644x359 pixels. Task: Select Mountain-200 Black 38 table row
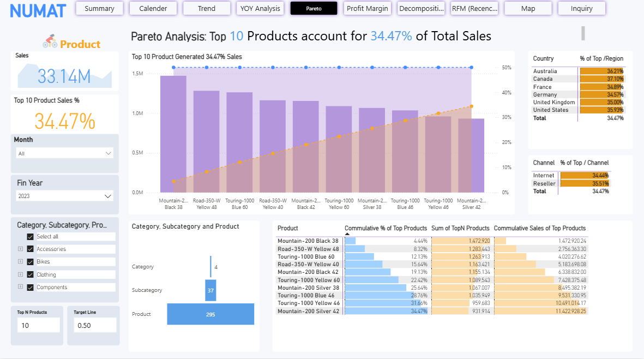point(432,241)
